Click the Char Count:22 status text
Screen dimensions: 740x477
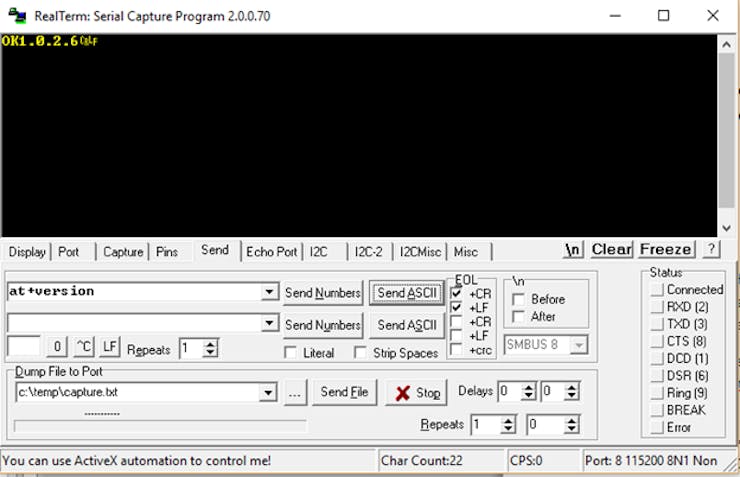pos(421,460)
